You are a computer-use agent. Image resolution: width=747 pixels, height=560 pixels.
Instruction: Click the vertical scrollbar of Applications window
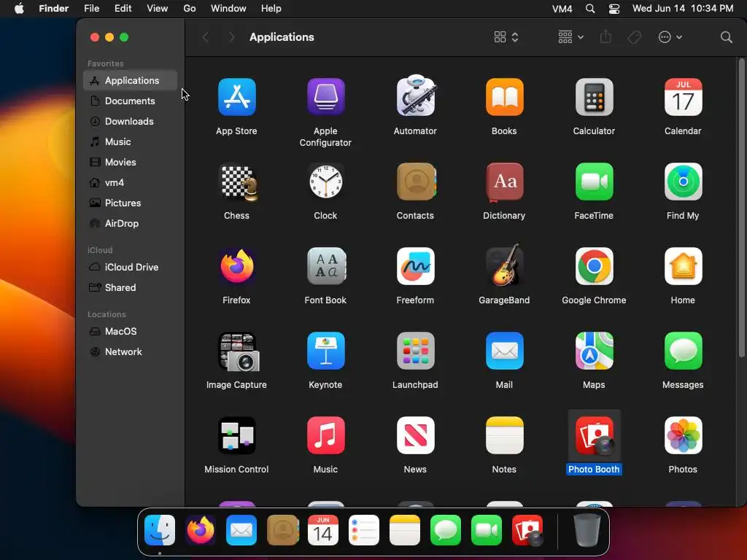741,208
